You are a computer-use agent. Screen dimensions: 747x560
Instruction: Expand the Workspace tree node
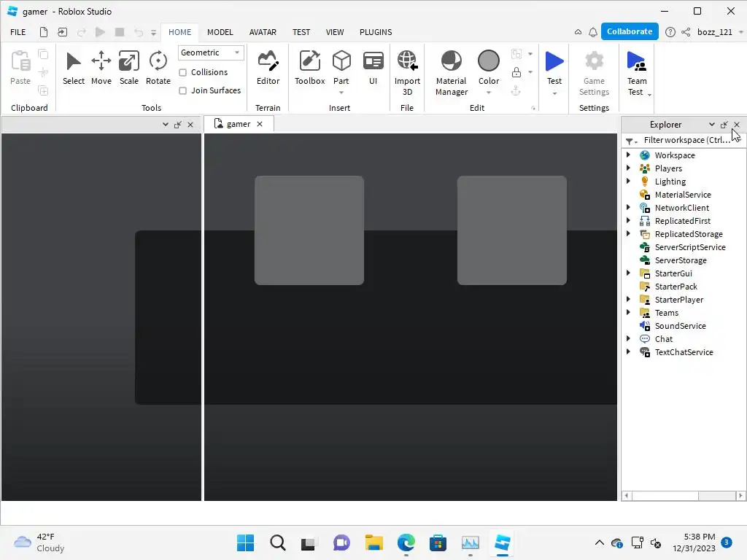click(628, 155)
